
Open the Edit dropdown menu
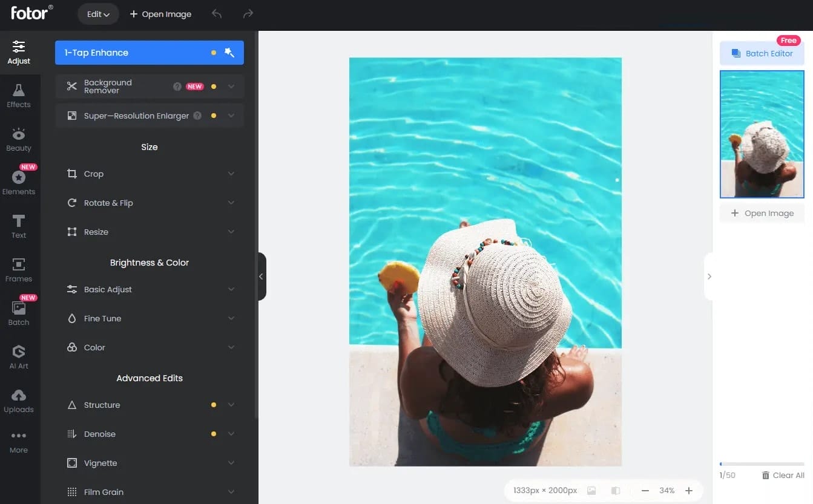(98, 14)
